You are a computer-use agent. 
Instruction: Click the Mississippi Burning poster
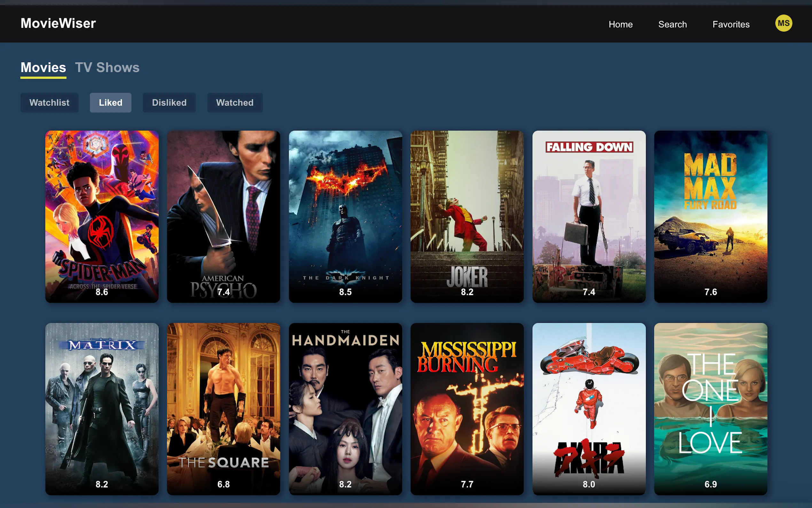coord(467,409)
